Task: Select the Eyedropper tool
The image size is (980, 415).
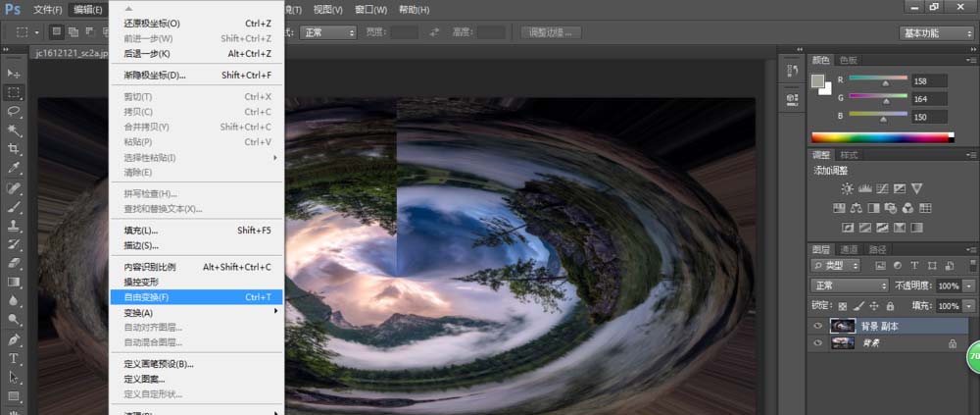Action: point(14,168)
